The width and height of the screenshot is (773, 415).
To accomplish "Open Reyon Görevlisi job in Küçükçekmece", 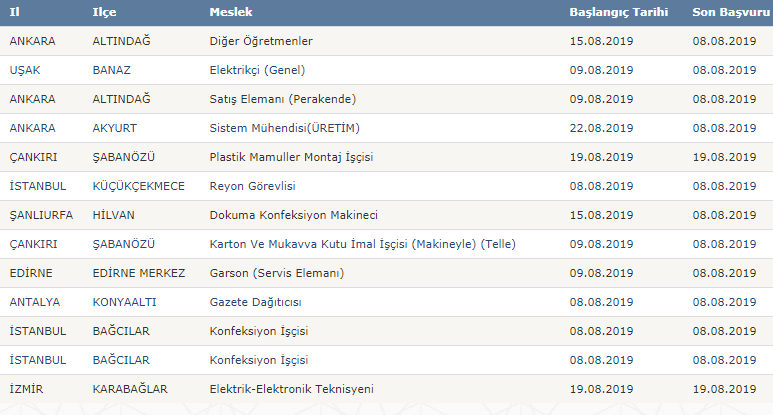I will [x=252, y=186].
